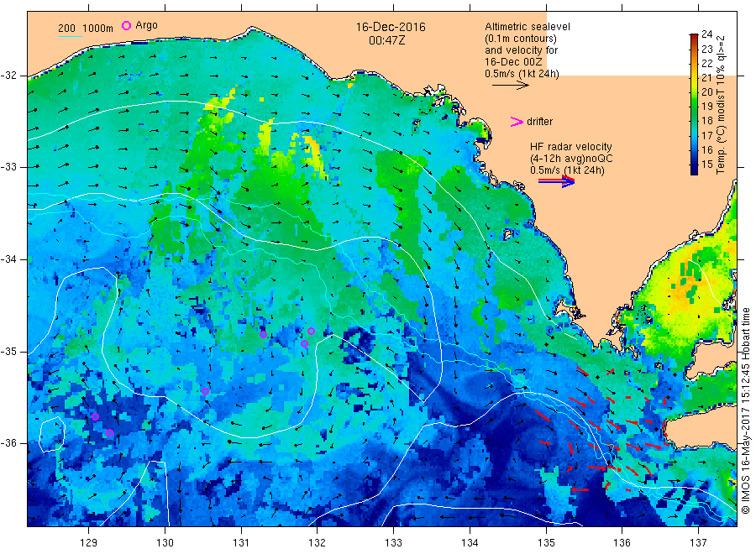Screen dimensions: 756x554
Task: Click the "drifter" legend label
Action: pos(539,122)
